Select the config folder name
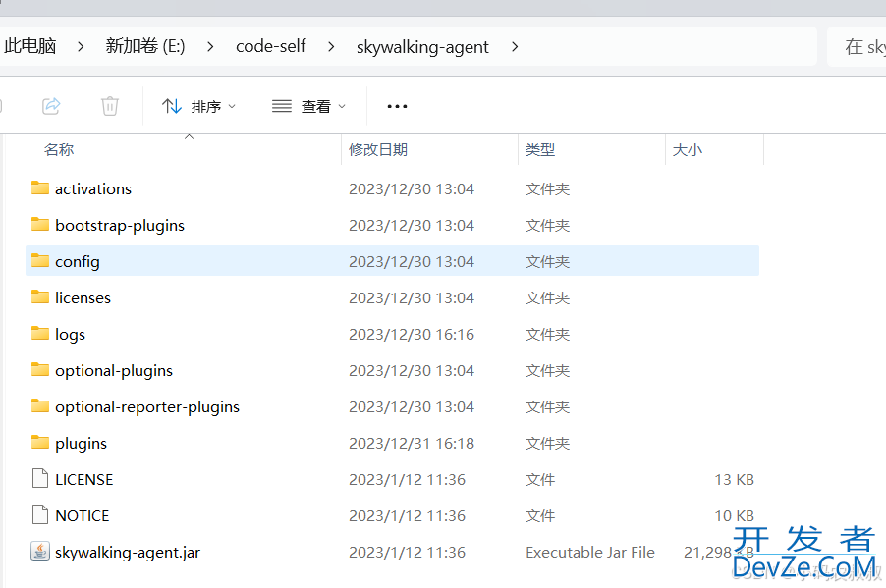The width and height of the screenshot is (886, 588). [x=78, y=261]
